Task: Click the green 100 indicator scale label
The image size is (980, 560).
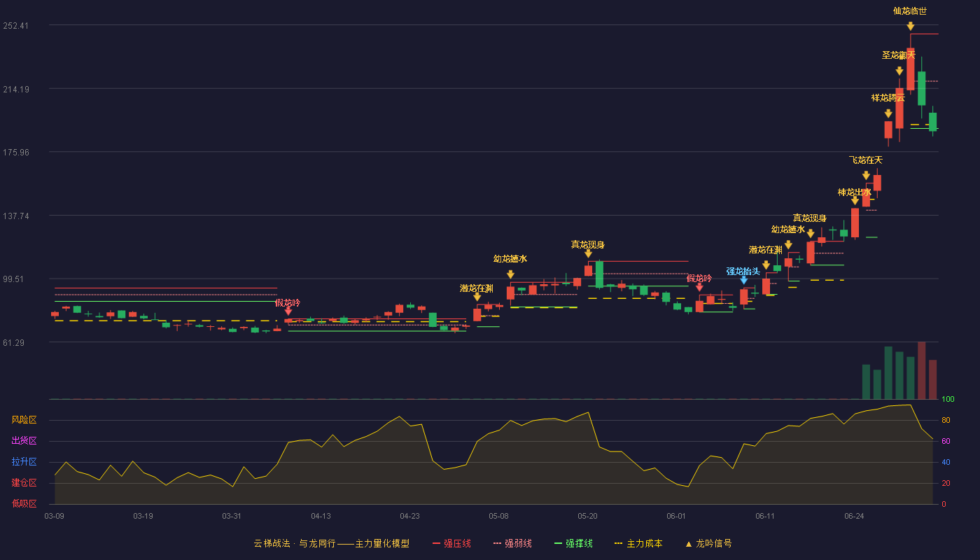Action: 948,400
